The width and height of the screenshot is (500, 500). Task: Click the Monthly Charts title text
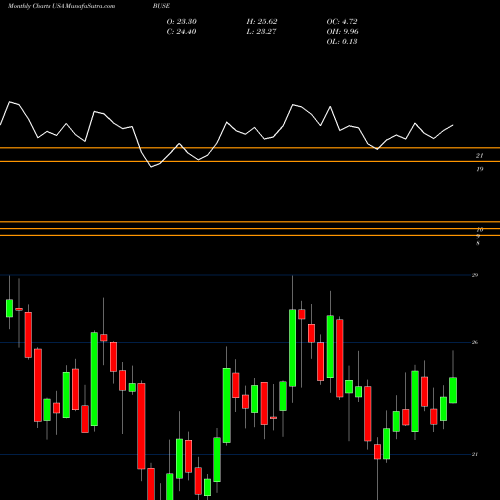(61, 6)
